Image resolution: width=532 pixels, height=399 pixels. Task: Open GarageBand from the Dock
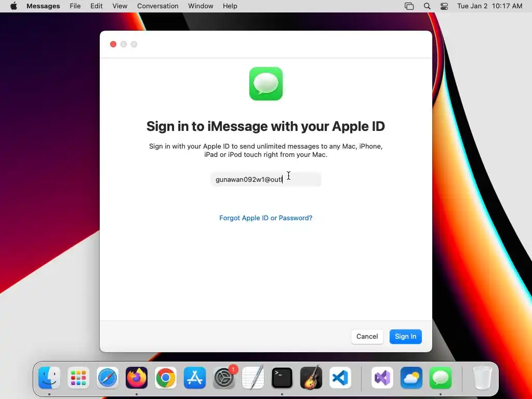coord(311,378)
